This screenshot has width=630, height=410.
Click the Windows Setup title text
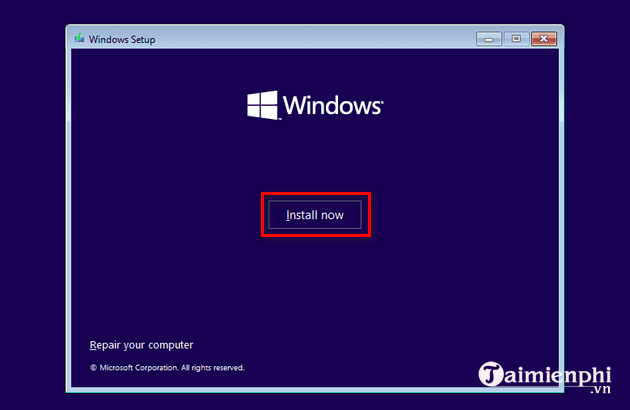(x=122, y=39)
